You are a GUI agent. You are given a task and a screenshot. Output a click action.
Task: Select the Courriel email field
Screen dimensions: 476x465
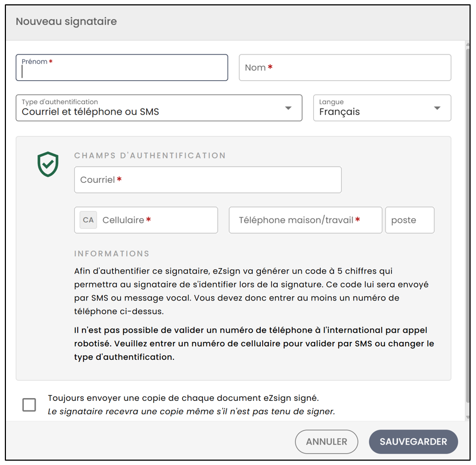click(208, 180)
